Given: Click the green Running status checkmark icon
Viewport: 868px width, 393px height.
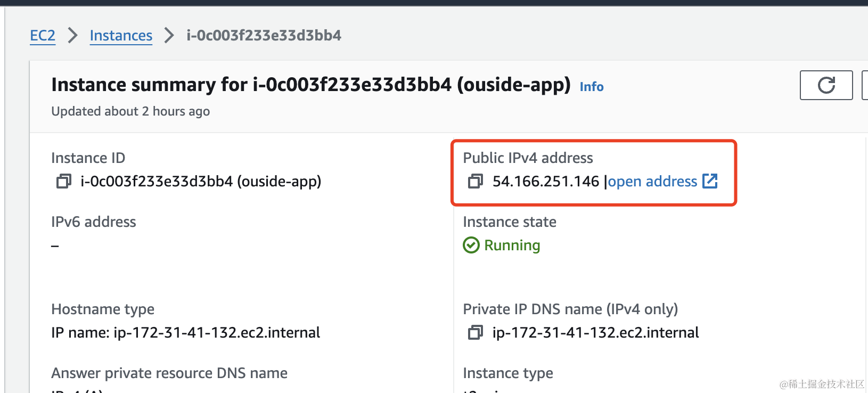Looking at the screenshot, I should (471, 245).
